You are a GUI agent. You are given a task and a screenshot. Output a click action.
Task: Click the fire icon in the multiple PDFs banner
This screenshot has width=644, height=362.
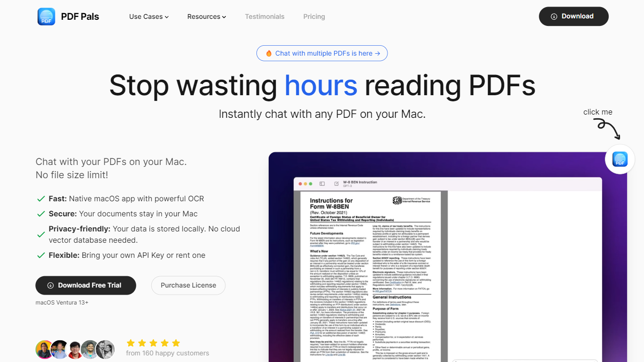pos(269,53)
